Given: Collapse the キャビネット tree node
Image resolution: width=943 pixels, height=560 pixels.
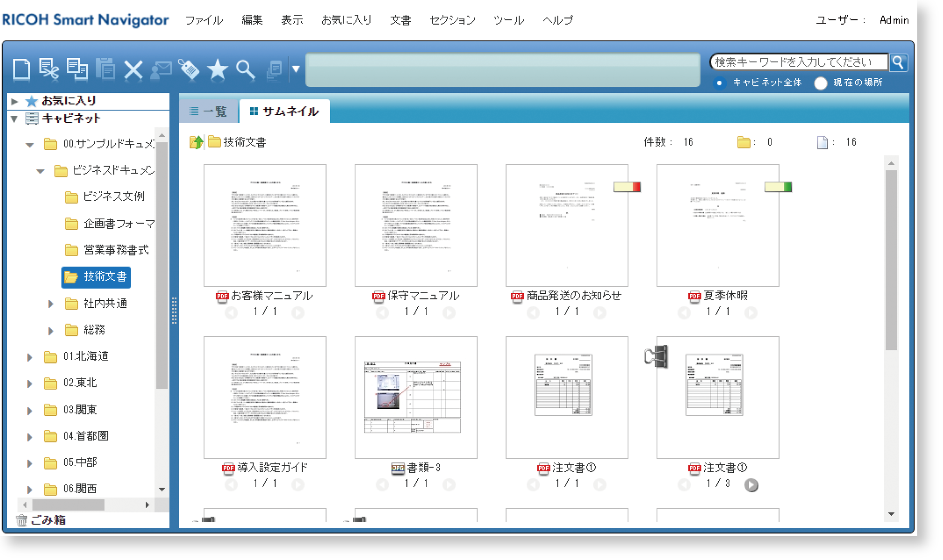Looking at the screenshot, I should point(14,119).
